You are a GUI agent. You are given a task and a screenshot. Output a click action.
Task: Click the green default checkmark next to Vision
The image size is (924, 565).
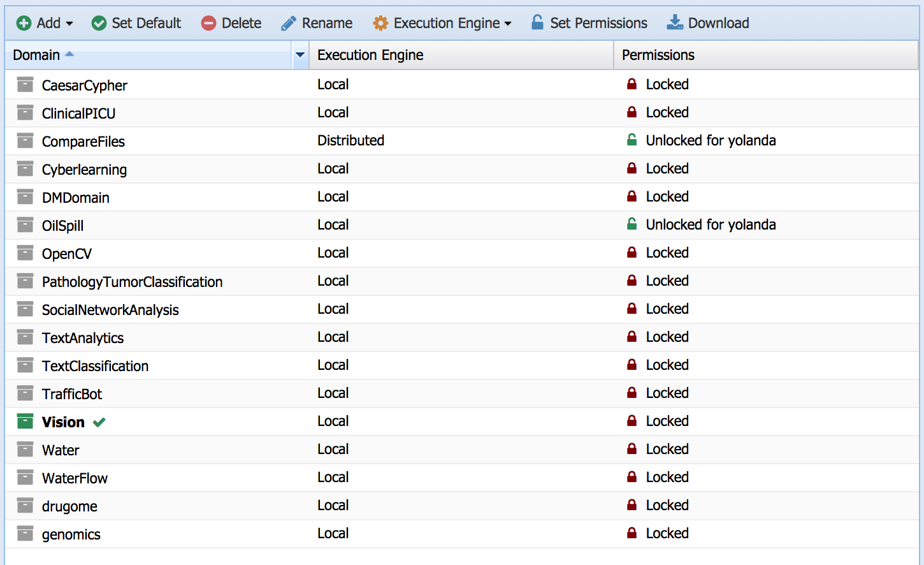click(x=99, y=422)
